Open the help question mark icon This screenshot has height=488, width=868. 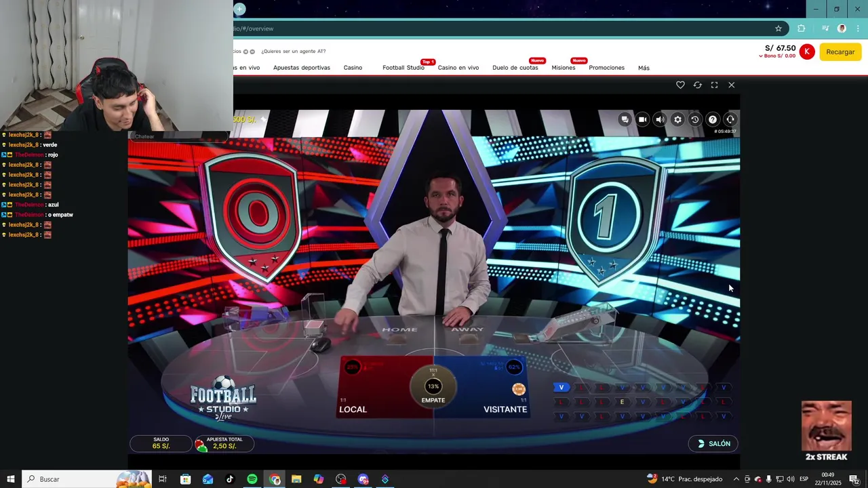713,119
